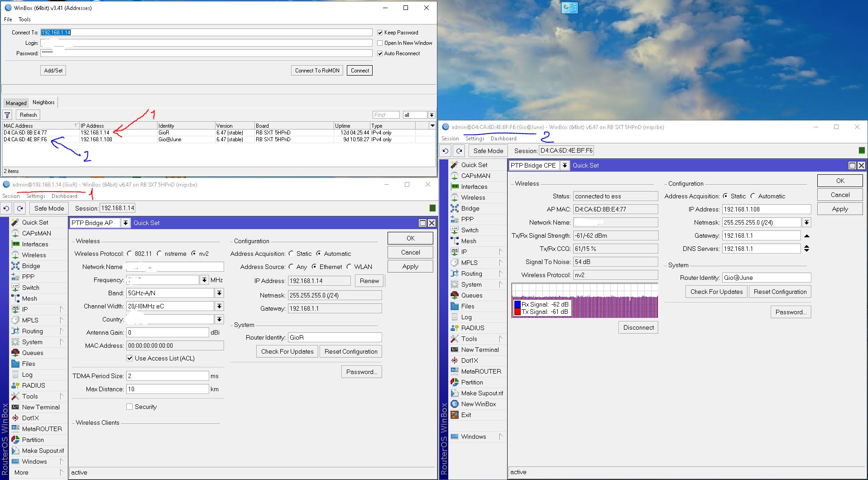Open the Band dropdown arrow
The height and width of the screenshot is (480, 868).
click(219, 293)
